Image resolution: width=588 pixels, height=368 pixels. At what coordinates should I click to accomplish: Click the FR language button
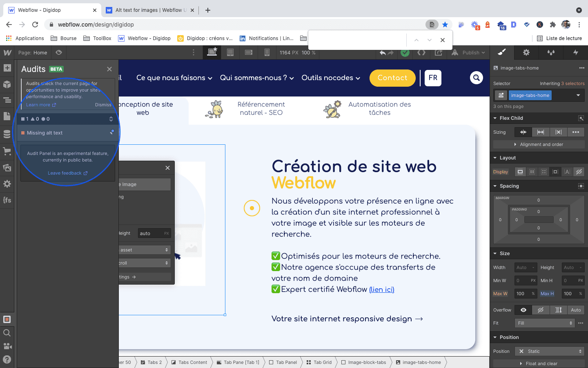pyautogui.click(x=433, y=78)
